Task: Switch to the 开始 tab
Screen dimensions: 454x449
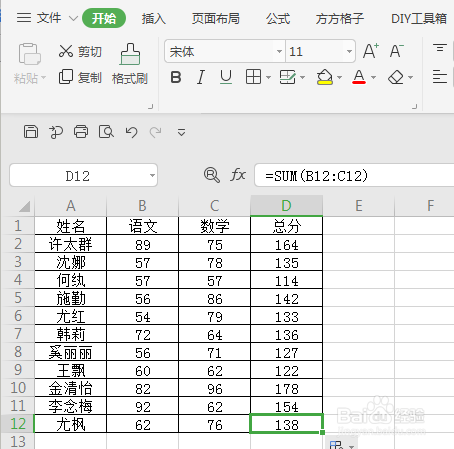Action: click(x=104, y=18)
